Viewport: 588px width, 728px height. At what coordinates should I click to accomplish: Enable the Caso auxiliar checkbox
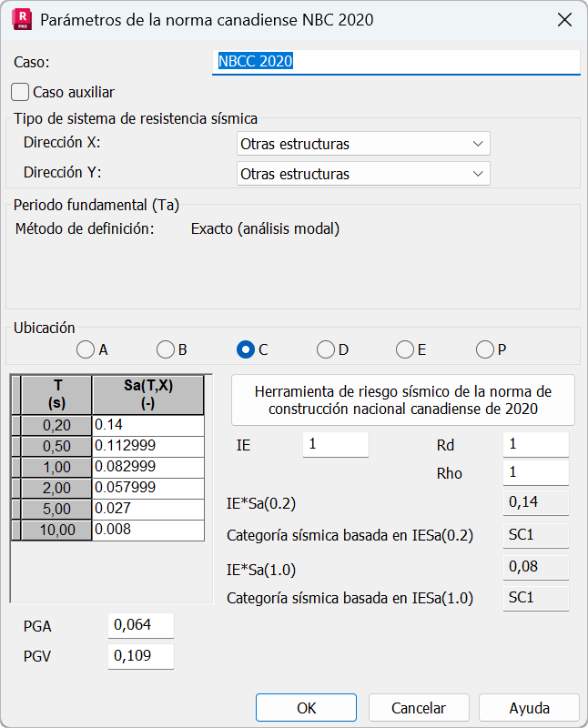tap(20, 92)
